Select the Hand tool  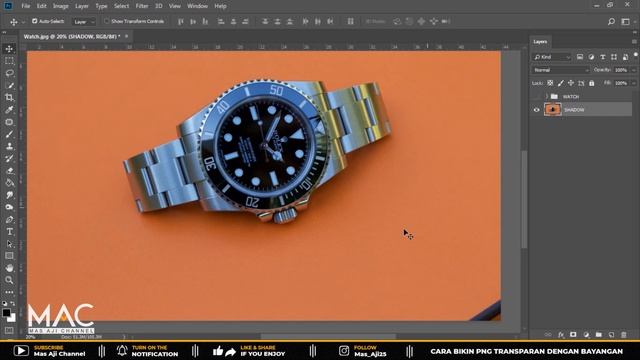point(9,268)
